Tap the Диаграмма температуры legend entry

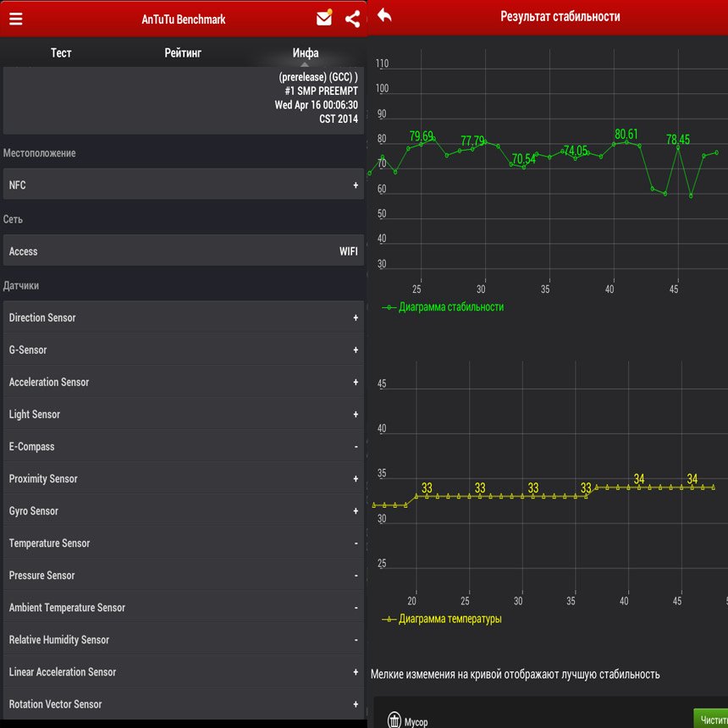point(442,619)
